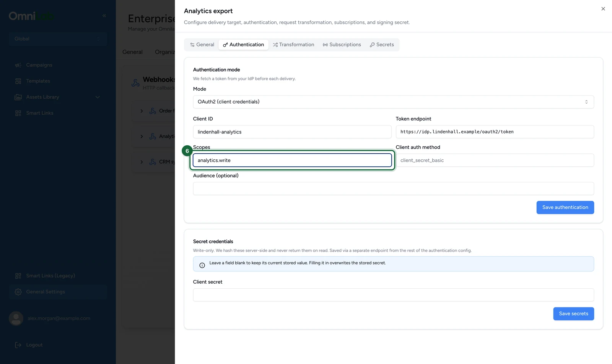The height and width of the screenshot is (364, 612).
Task: Switch to the General tab in export panel
Action: (202, 45)
